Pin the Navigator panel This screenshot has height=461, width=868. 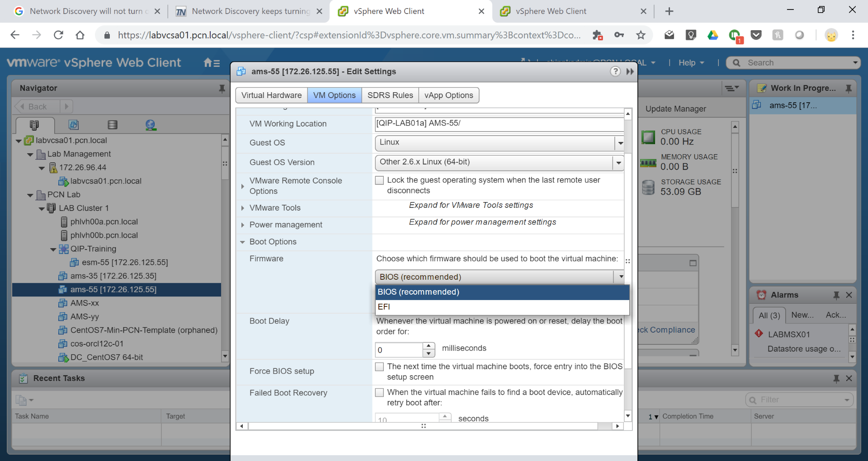(x=222, y=88)
